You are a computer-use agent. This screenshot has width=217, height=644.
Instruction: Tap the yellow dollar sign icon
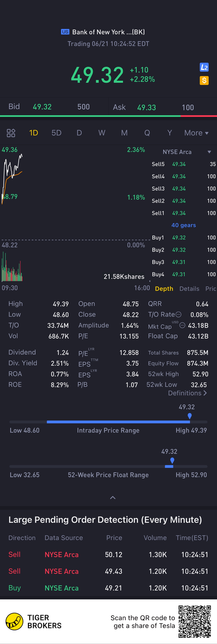click(204, 80)
